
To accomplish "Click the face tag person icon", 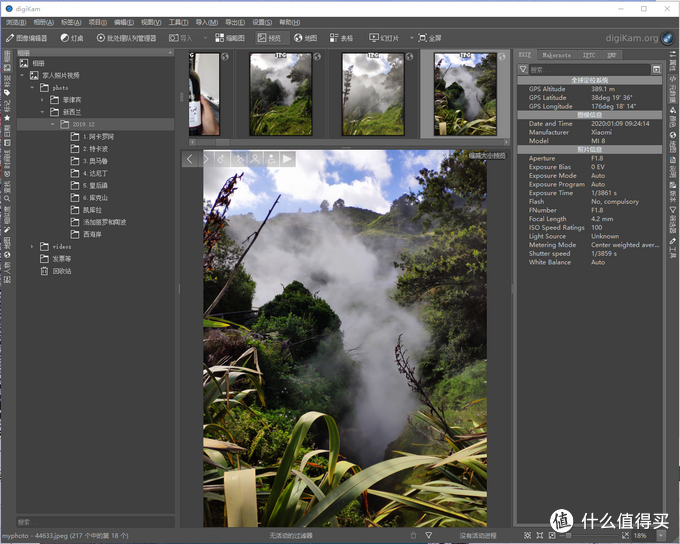I will [255, 158].
